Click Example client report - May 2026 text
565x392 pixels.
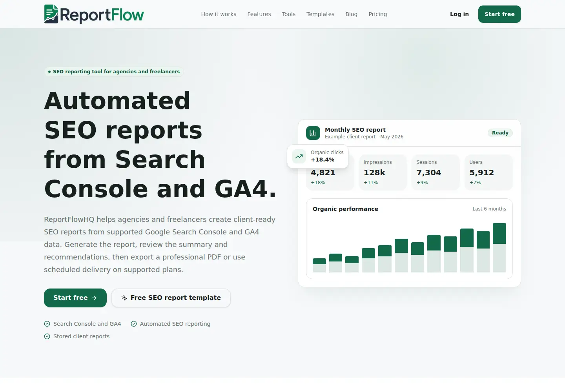(364, 137)
